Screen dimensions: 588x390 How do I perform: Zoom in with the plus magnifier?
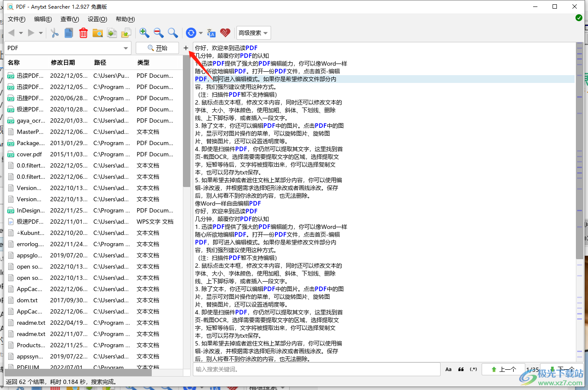pyautogui.click(x=144, y=33)
